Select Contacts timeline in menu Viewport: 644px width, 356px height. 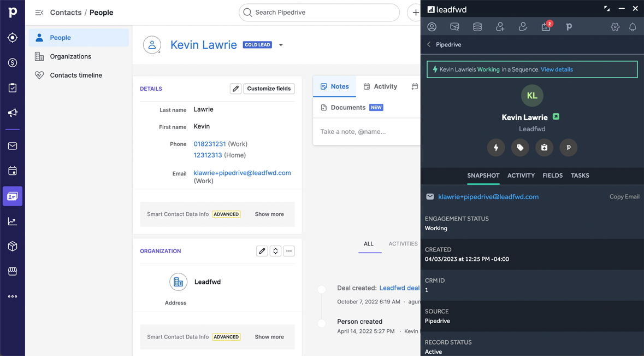79,75
